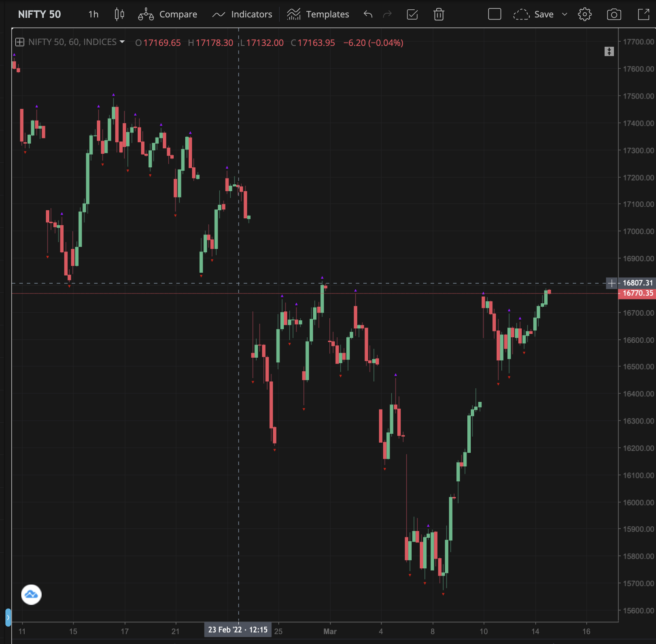Click the crosshair price label 16807.31
Image resolution: width=656 pixels, height=644 pixels.
click(638, 283)
